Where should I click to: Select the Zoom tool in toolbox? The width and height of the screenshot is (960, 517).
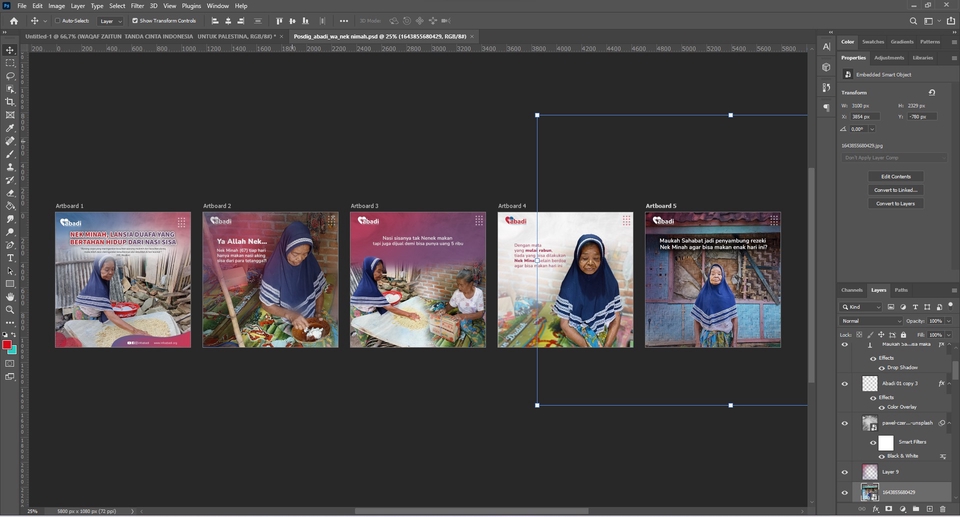click(10, 310)
